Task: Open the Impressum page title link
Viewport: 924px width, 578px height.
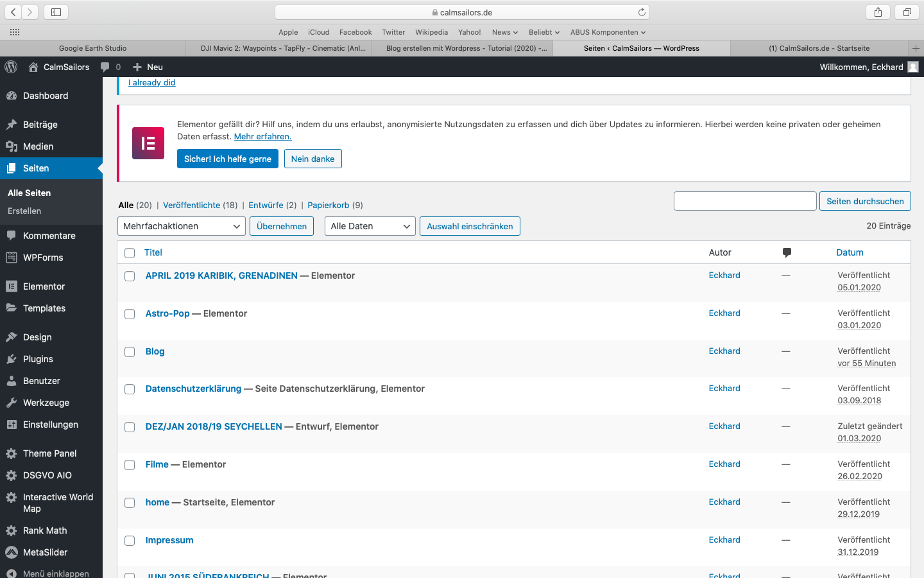Action: tap(169, 540)
